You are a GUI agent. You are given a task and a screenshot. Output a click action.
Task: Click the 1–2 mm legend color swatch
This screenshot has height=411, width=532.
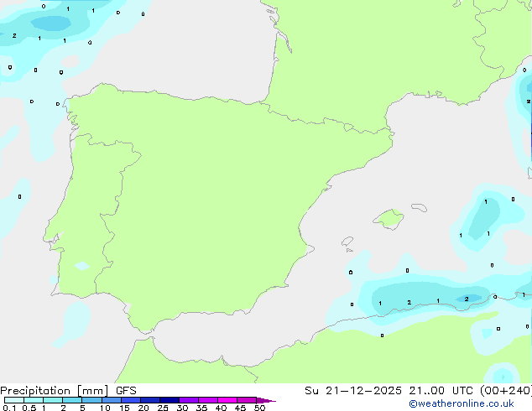pos(53,400)
